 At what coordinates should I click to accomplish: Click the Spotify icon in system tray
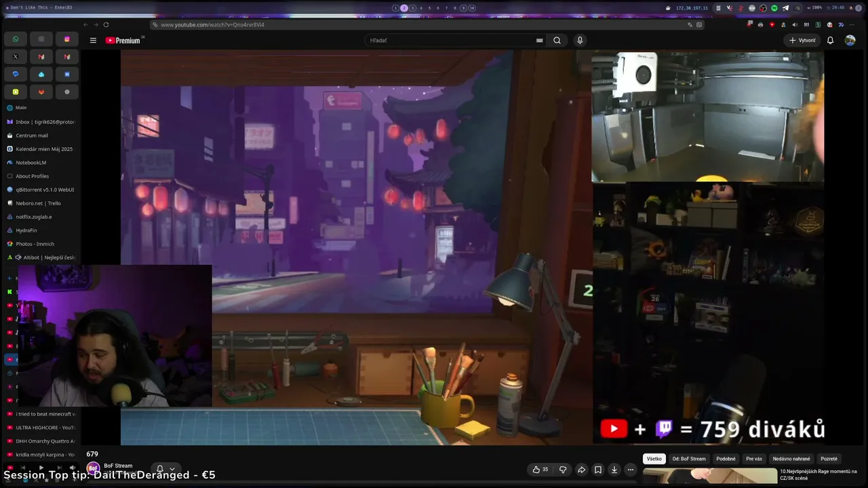click(774, 8)
